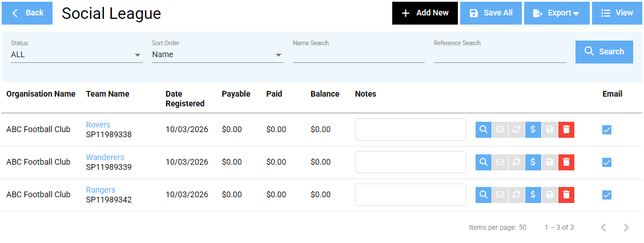Click the refresh arrows icon for Wanderers
This screenshot has height=243, width=644.
click(x=517, y=162)
